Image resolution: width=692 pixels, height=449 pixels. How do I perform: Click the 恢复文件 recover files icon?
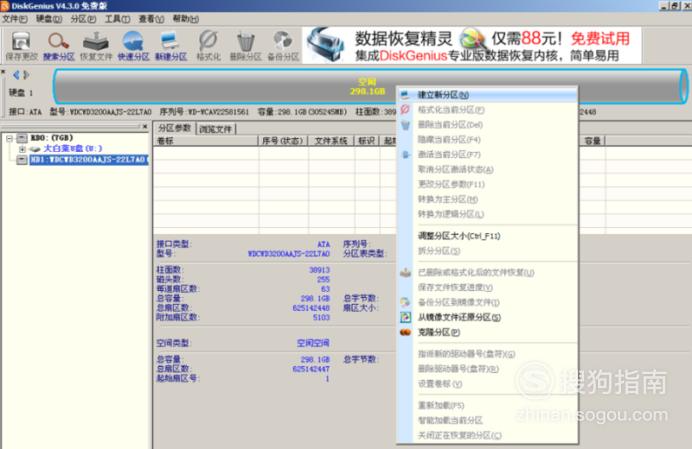(x=96, y=46)
